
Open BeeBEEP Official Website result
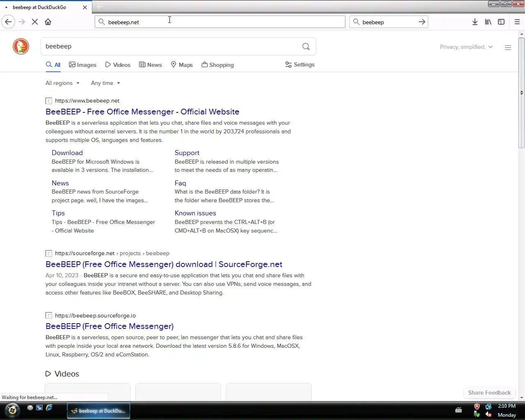(x=142, y=112)
